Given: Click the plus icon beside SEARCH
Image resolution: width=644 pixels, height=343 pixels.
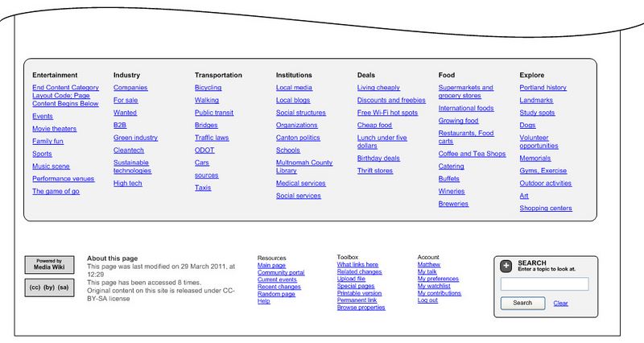Looking at the screenshot, I should tap(506, 265).
